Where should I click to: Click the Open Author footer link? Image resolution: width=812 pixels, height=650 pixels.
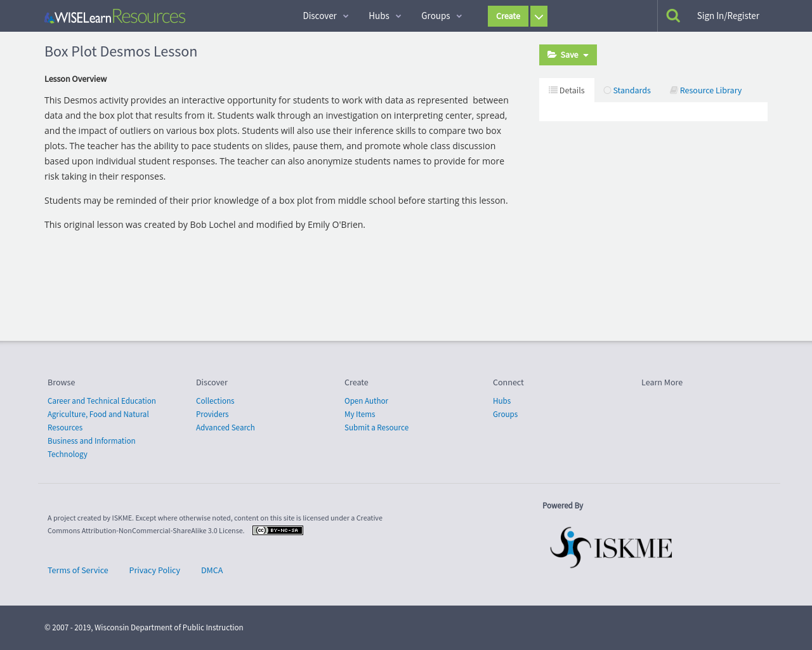[366, 401]
